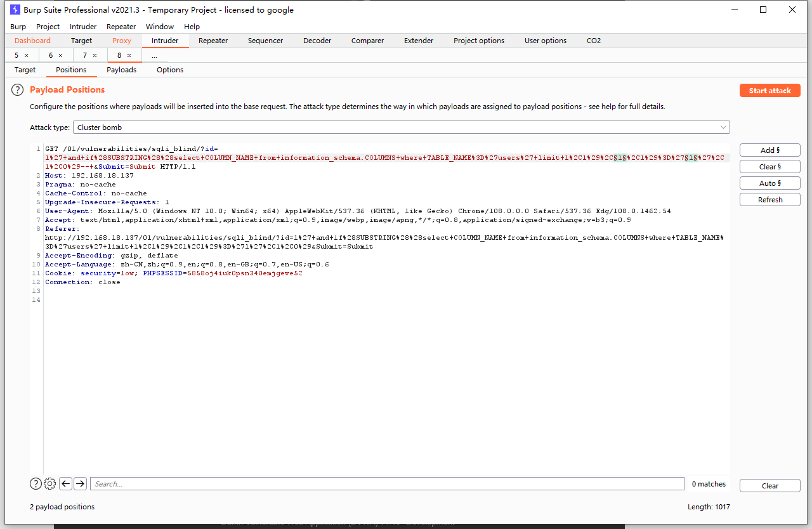The height and width of the screenshot is (529, 812).
Task: Click the Auto § button
Action: [769, 183]
